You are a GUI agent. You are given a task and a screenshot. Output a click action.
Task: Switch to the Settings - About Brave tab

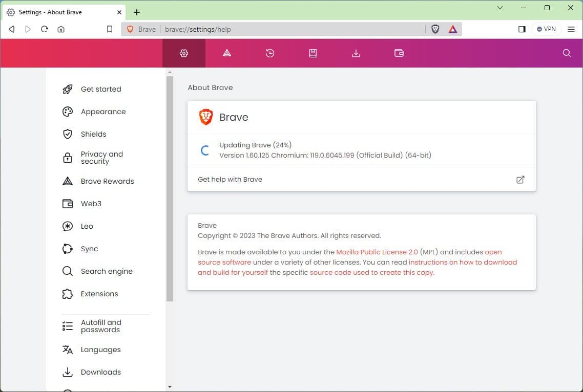[x=61, y=12]
